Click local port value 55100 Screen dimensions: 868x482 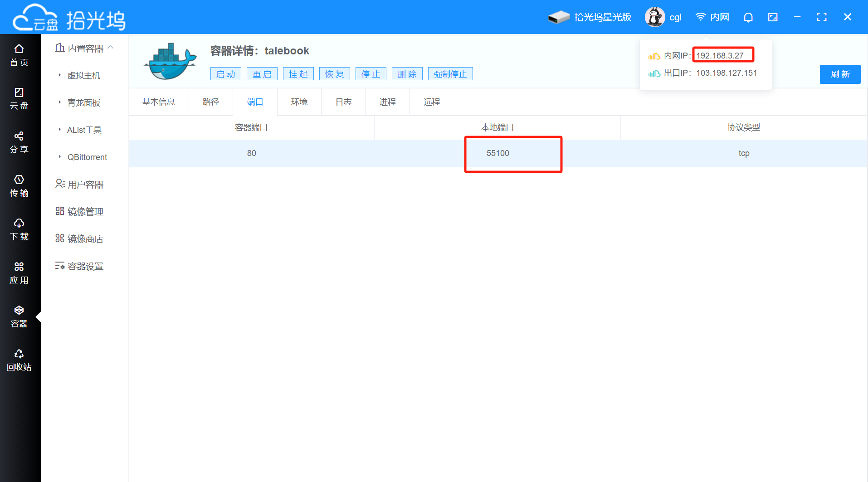coord(498,153)
